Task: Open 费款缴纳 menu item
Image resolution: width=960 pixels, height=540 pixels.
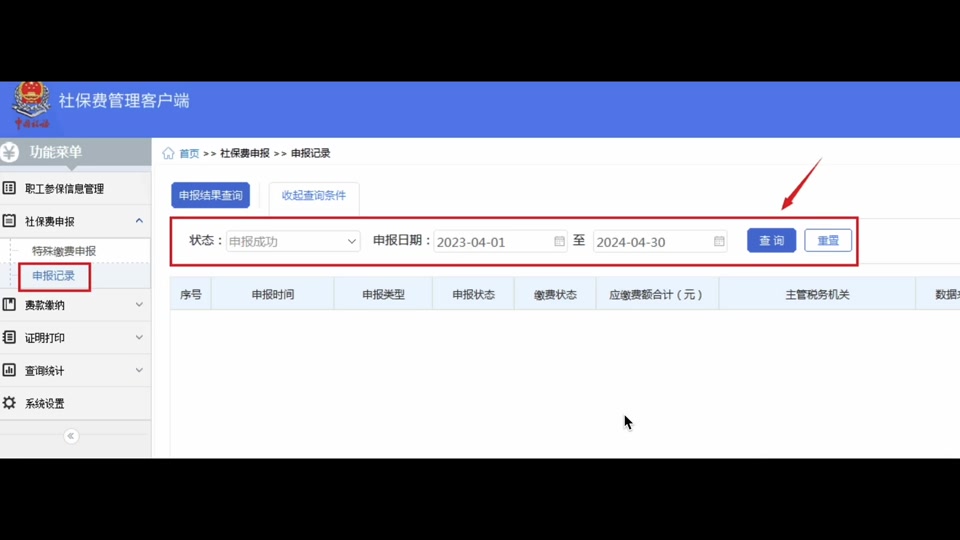Action: pyautogui.click(x=75, y=305)
